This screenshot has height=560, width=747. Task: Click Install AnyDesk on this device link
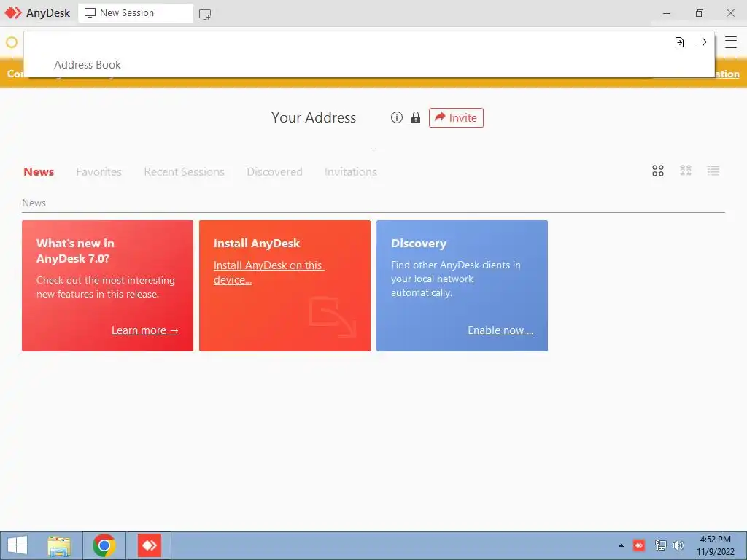pos(268,273)
